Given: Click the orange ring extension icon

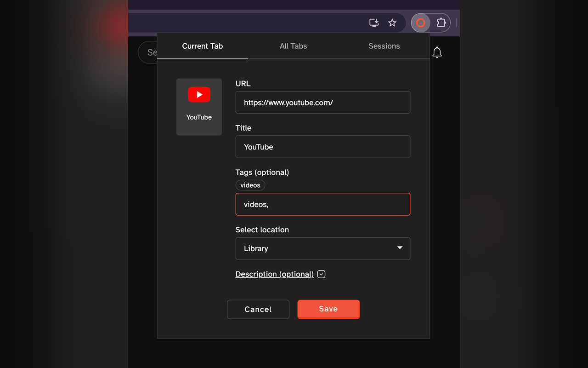Looking at the screenshot, I should [x=420, y=23].
